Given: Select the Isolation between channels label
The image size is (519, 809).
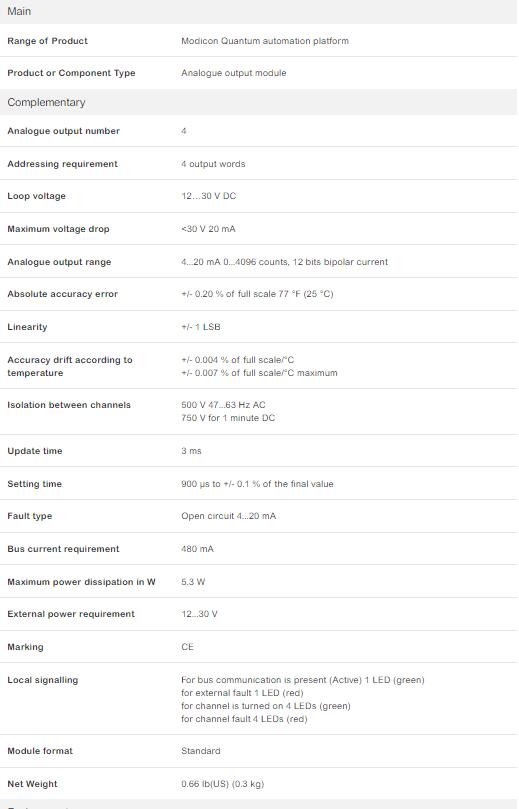Looking at the screenshot, I should [69, 405].
